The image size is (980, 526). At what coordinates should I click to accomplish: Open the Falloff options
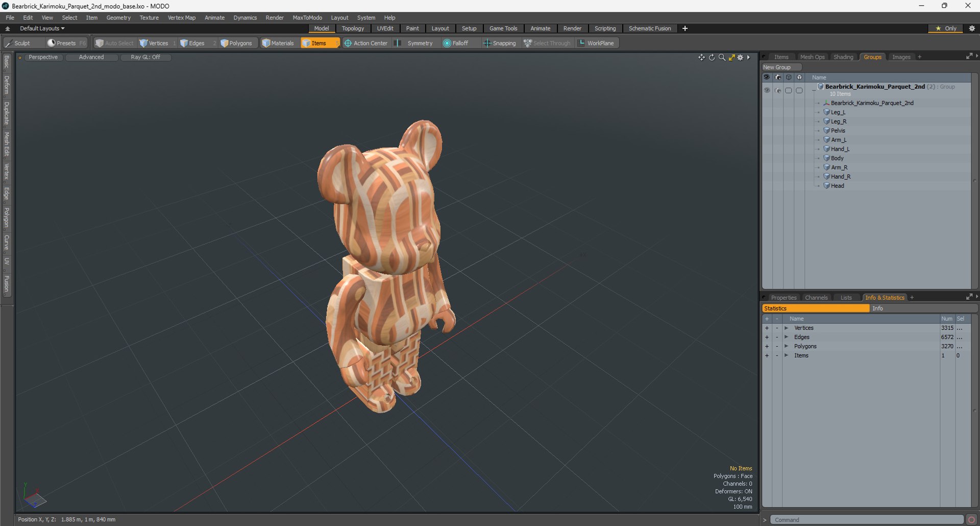[x=456, y=43]
